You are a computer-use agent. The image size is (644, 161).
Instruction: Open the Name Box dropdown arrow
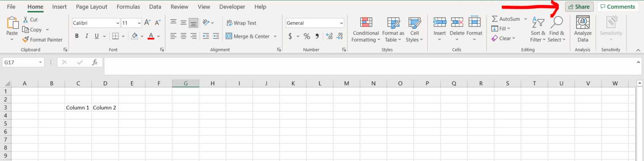41,62
